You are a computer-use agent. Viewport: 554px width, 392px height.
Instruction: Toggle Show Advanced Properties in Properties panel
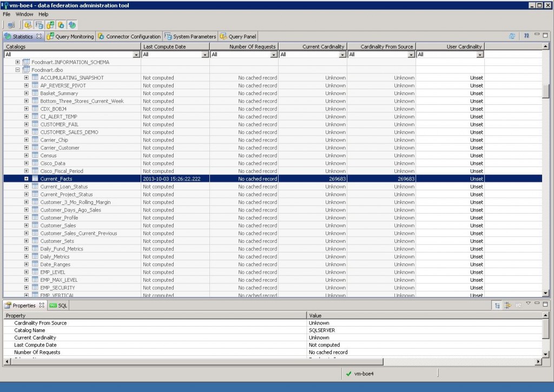pyautogui.click(x=507, y=305)
